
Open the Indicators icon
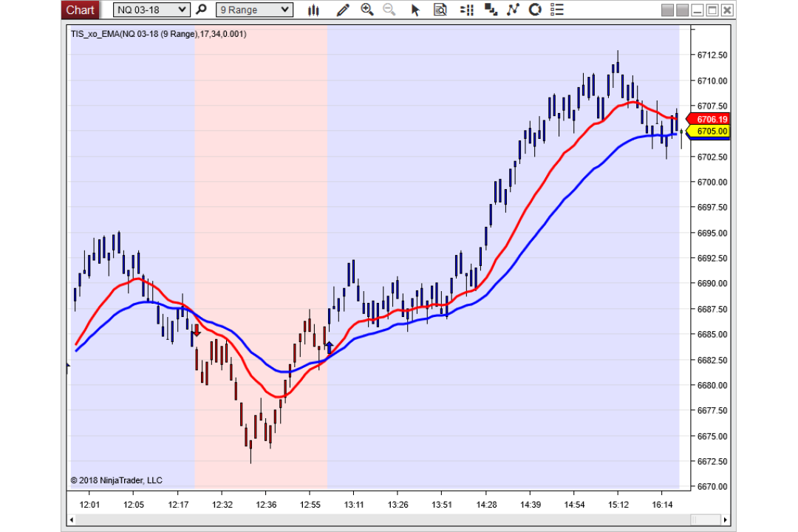(x=513, y=9)
